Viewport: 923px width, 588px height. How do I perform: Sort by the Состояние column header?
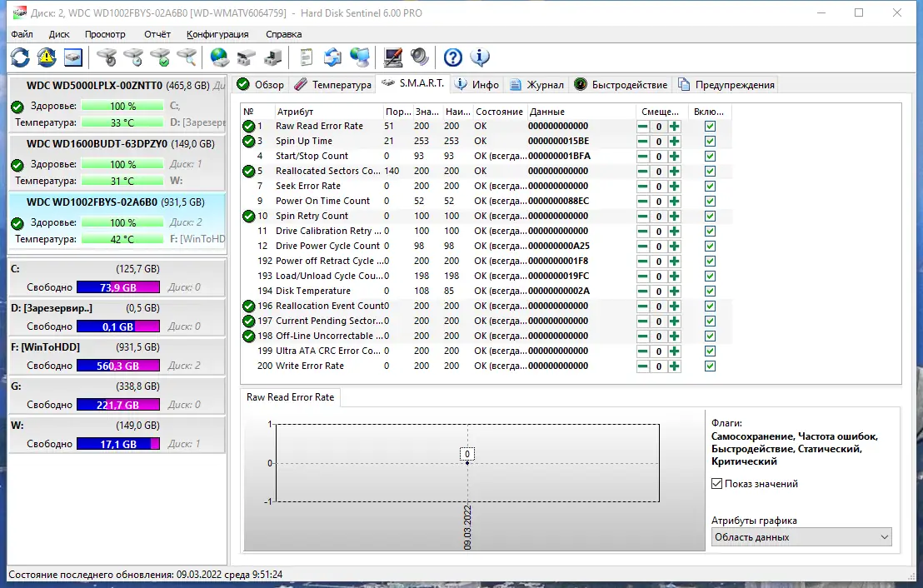499,112
